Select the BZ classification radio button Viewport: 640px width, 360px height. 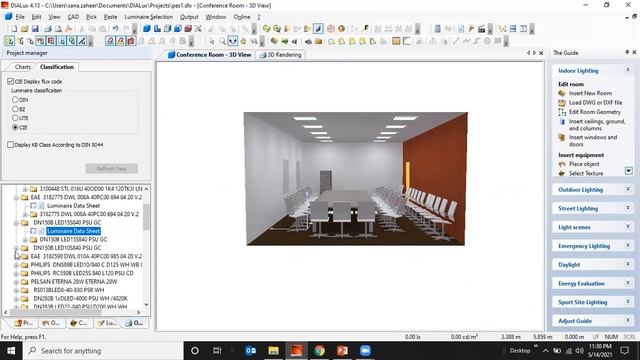tap(15, 109)
